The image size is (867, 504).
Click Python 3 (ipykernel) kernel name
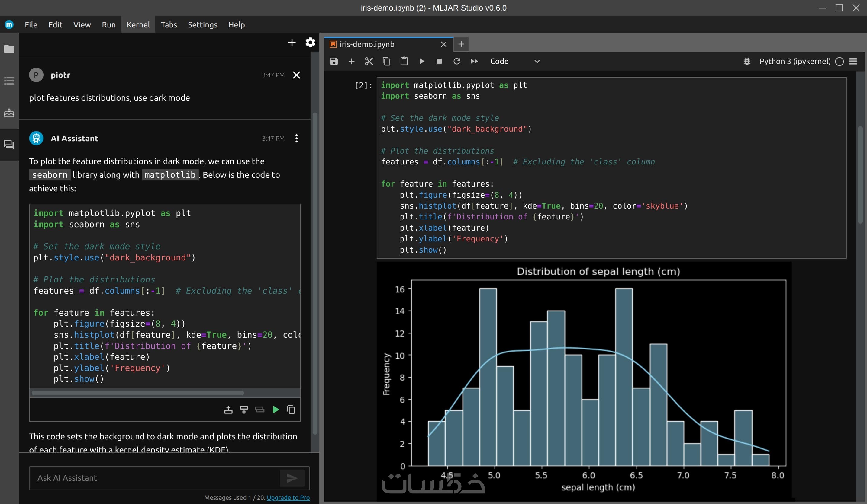coord(795,61)
